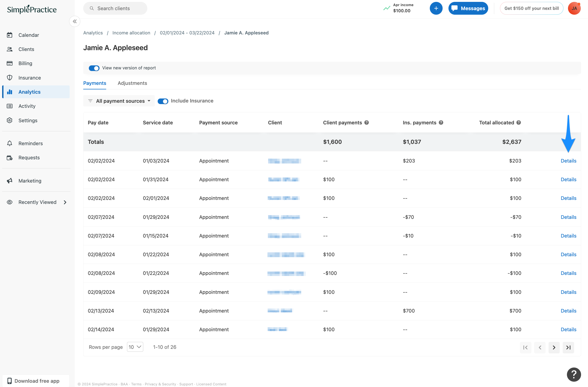Click the Service date column header
Image resolution: width=588 pixels, height=387 pixels.
coord(158,123)
